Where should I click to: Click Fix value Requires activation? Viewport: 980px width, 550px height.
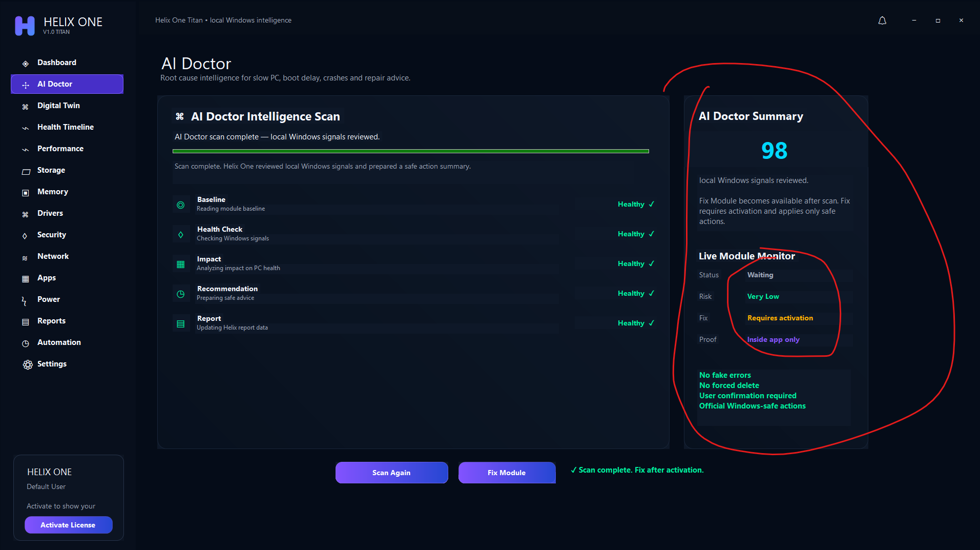tap(780, 318)
